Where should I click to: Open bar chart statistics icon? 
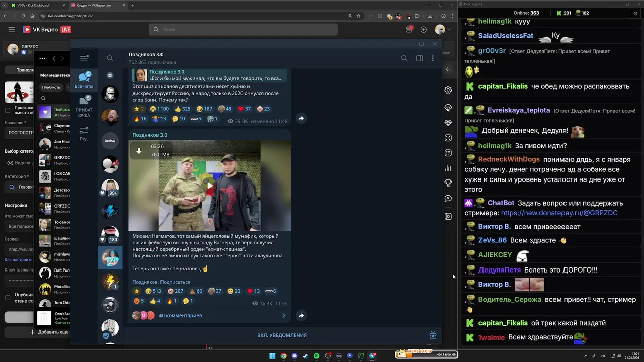pyautogui.click(x=448, y=168)
